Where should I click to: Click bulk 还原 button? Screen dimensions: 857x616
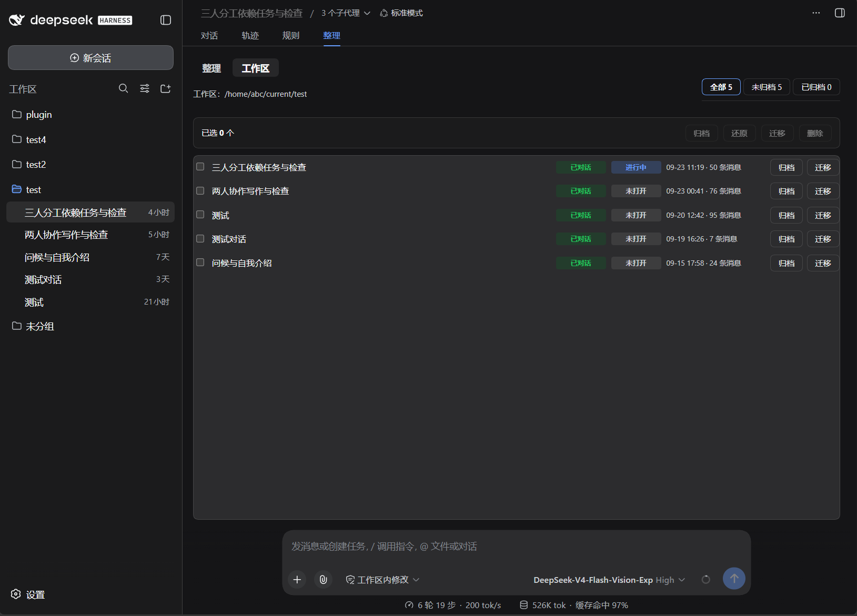(x=740, y=133)
